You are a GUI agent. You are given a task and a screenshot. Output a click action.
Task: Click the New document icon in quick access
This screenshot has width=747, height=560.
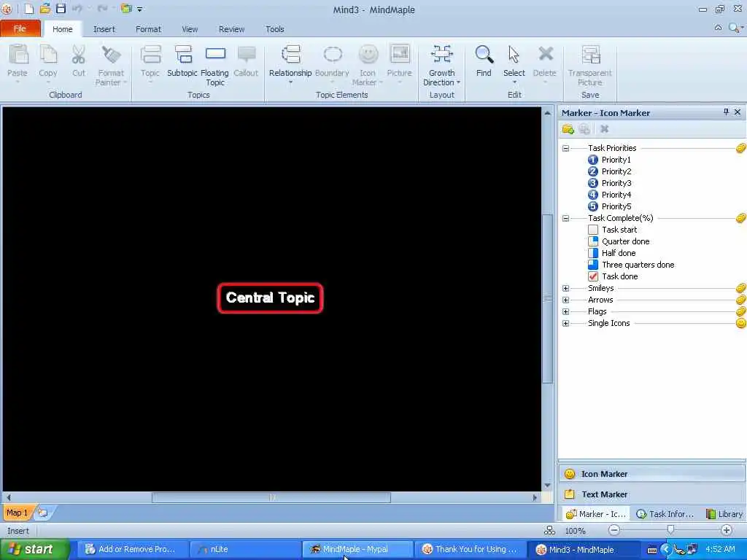click(x=28, y=9)
